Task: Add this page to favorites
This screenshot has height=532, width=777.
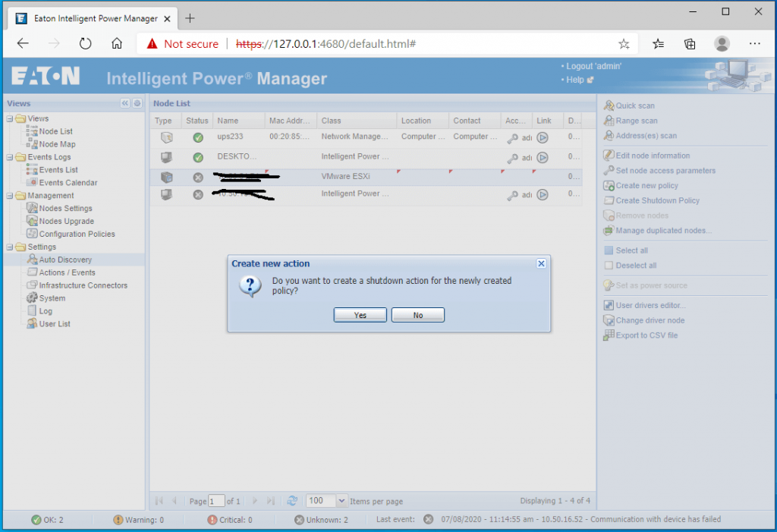Action: 624,44
